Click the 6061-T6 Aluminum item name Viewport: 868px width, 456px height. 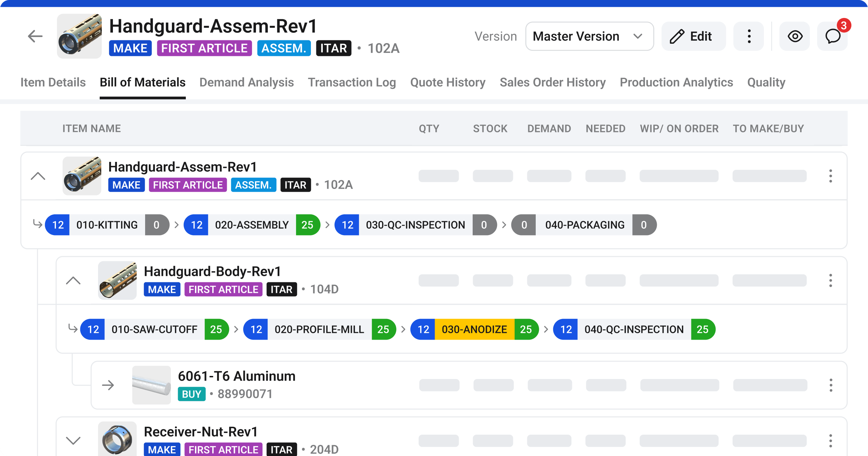pyautogui.click(x=237, y=376)
